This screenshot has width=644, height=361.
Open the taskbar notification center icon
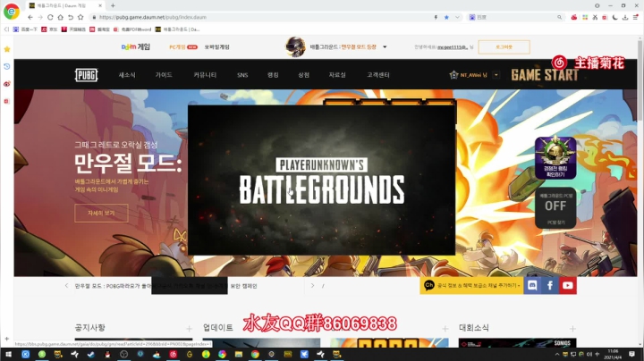tap(631, 354)
